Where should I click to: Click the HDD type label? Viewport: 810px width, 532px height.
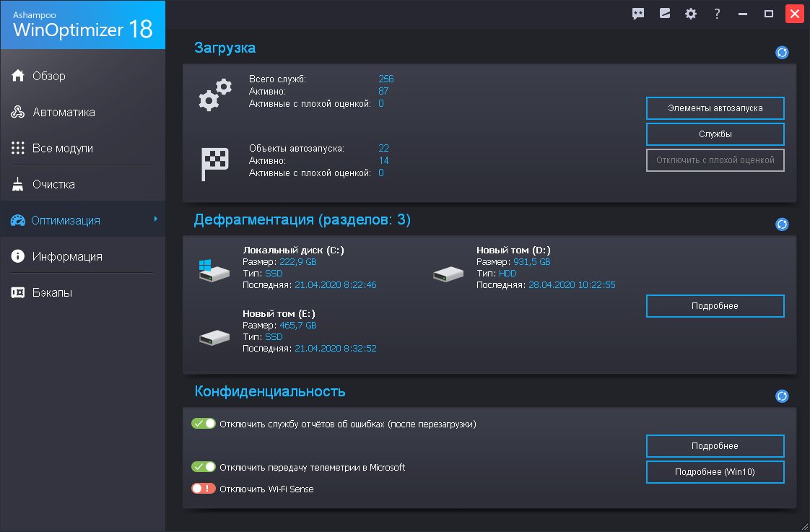click(x=508, y=274)
